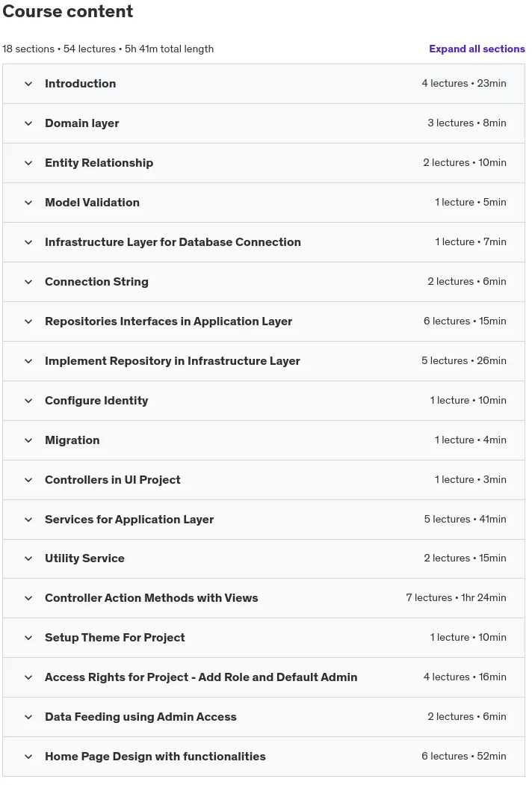Click chevron for Controller Action Methods with Views
This screenshot has width=532, height=785.
click(x=28, y=598)
